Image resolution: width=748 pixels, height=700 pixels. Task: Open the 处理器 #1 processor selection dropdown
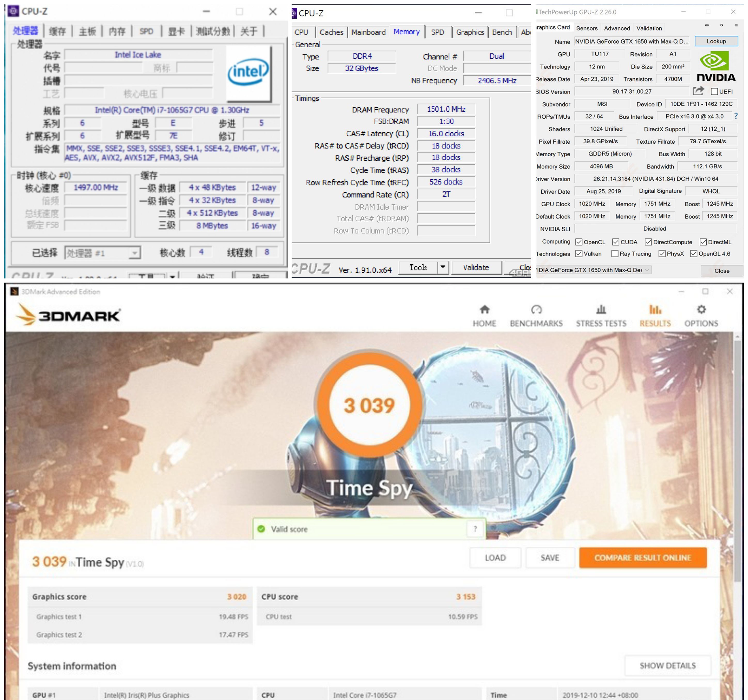tap(102, 253)
